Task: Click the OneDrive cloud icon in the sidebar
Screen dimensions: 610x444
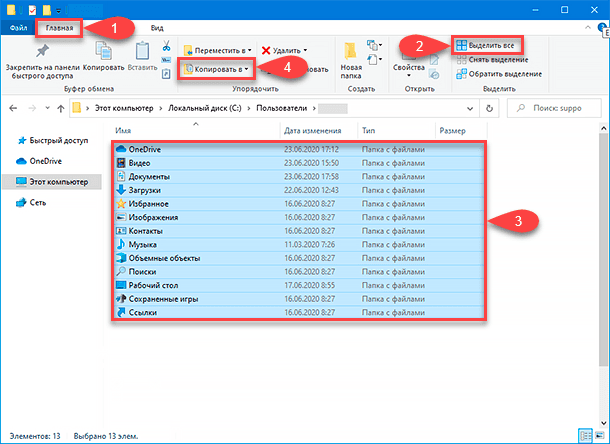Action: tap(23, 159)
